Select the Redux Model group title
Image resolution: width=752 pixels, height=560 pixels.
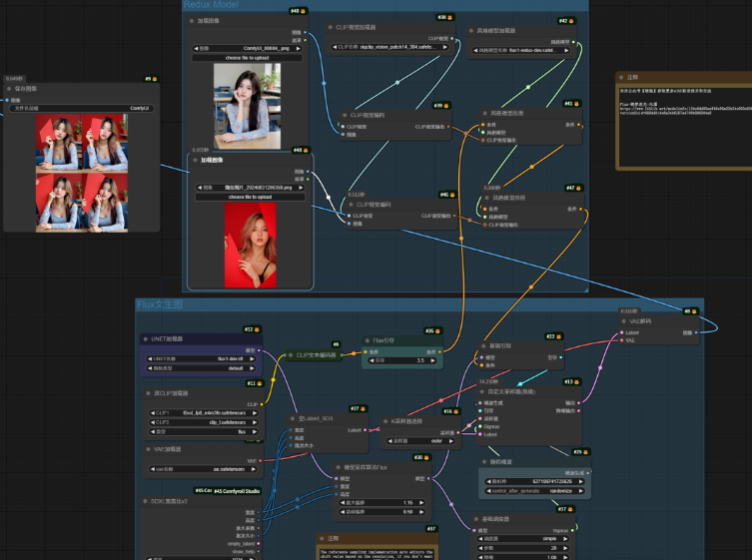[x=211, y=4]
